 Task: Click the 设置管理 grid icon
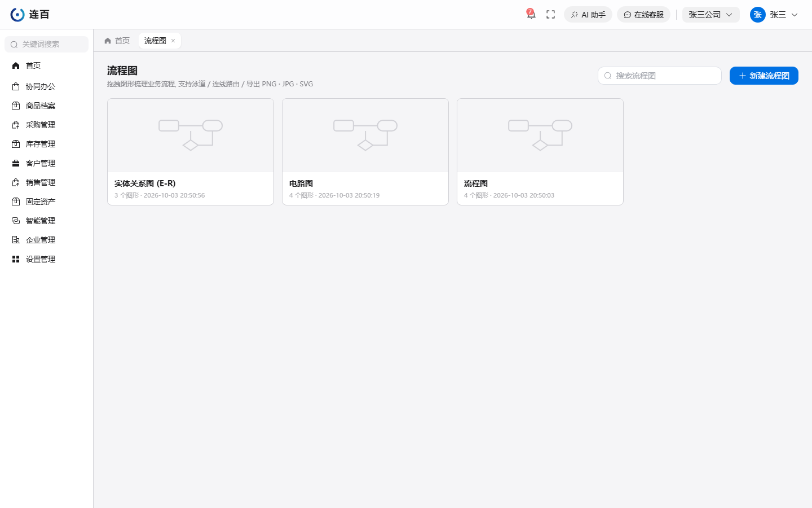[16, 259]
